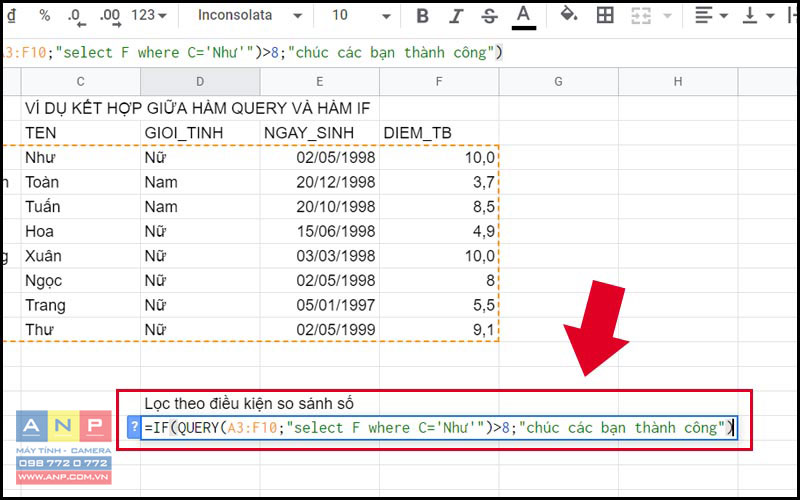Select column F header
The width and height of the screenshot is (800, 500).
(x=439, y=82)
